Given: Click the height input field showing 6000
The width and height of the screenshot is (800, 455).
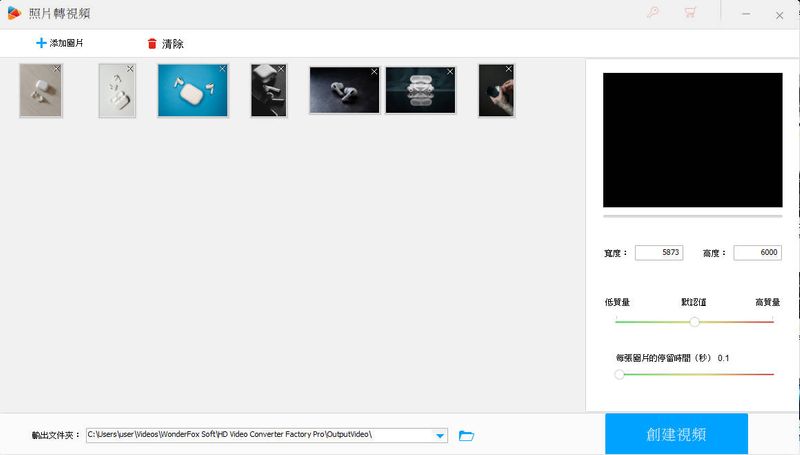Looking at the screenshot, I should click(758, 252).
